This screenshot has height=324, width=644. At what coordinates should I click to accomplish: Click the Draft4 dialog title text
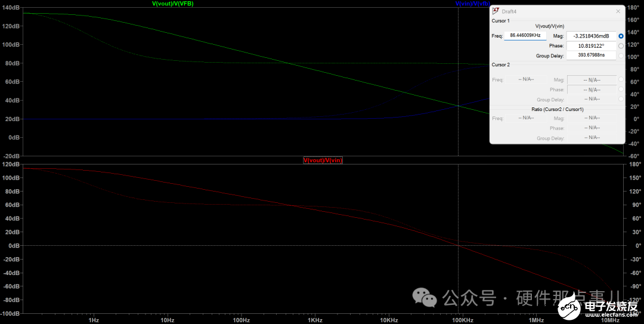tap(510, 11)
